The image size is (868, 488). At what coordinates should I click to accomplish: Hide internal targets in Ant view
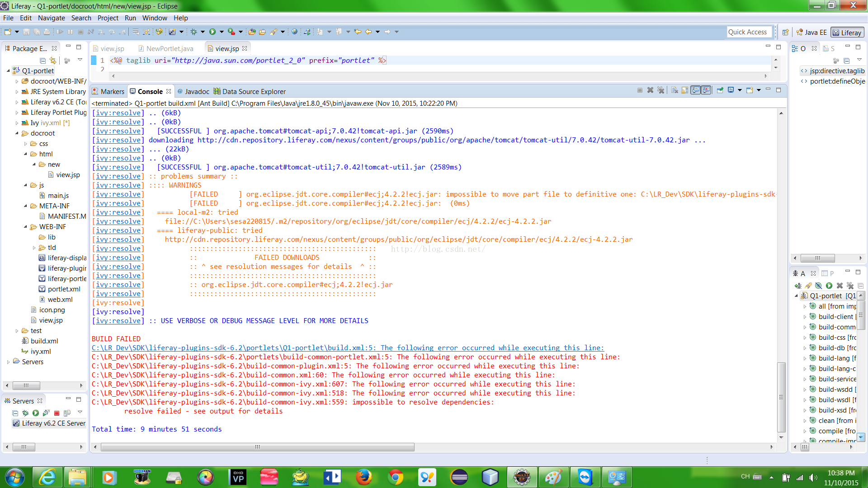point(819,286)
